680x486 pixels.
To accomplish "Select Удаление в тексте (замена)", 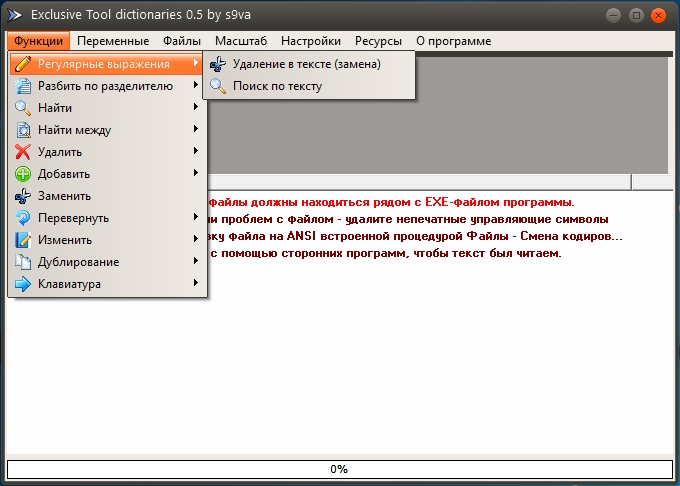I will (x=306, y=64).
